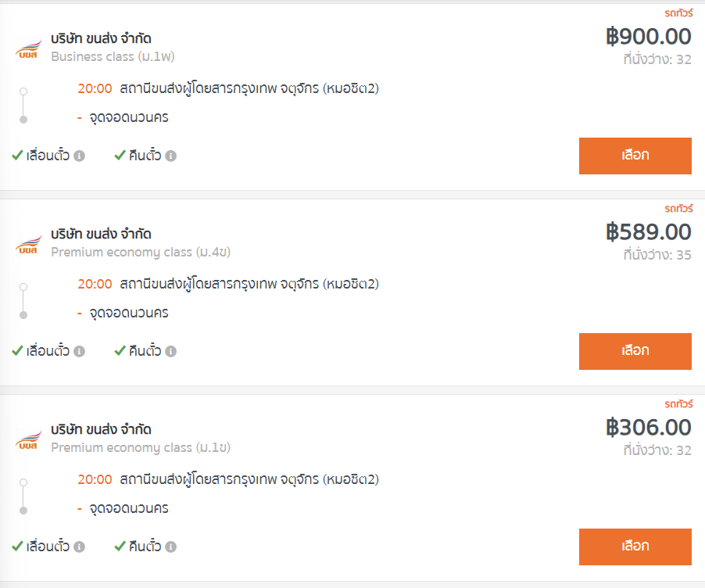
Task: Click info icon beside คืนตั๋ว on ฿306 trip
Action: click(171, 547)
